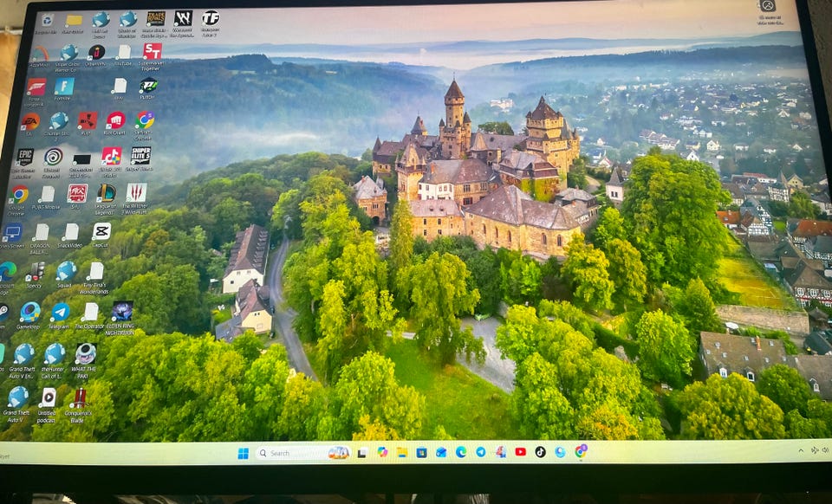Screen dimensions: 832x504
Task: Launch the Gameloop shortcut
Action: coord(29,312)
